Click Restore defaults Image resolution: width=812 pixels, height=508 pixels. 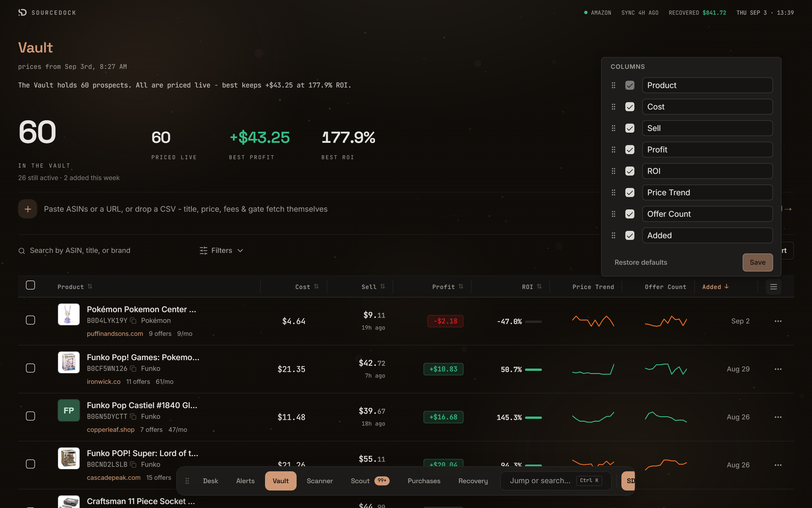click(x=641, y=262)
